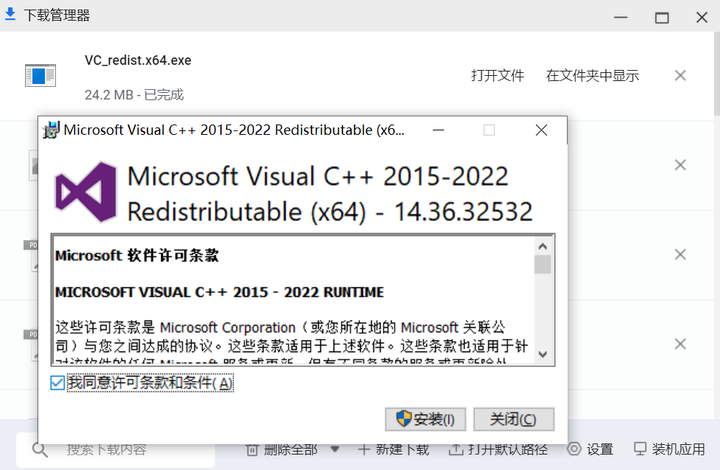
Task: Click the search downloads input field
Action: [116, 449]
